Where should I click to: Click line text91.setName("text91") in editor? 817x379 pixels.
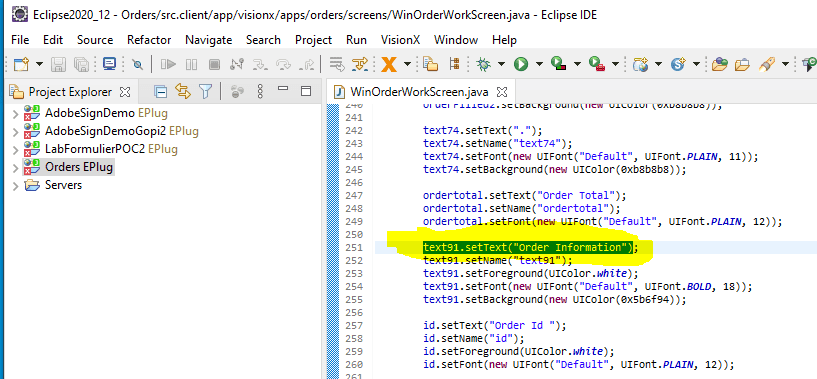pos(498,260)
